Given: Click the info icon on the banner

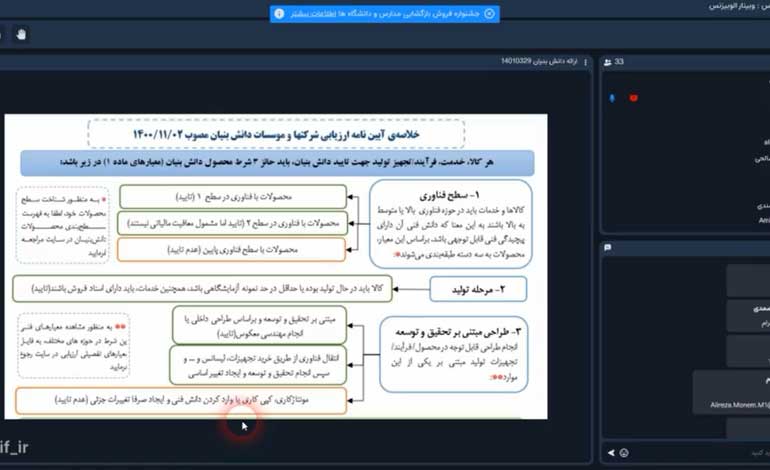Looking at the screenshot, I should coord(279,14).
